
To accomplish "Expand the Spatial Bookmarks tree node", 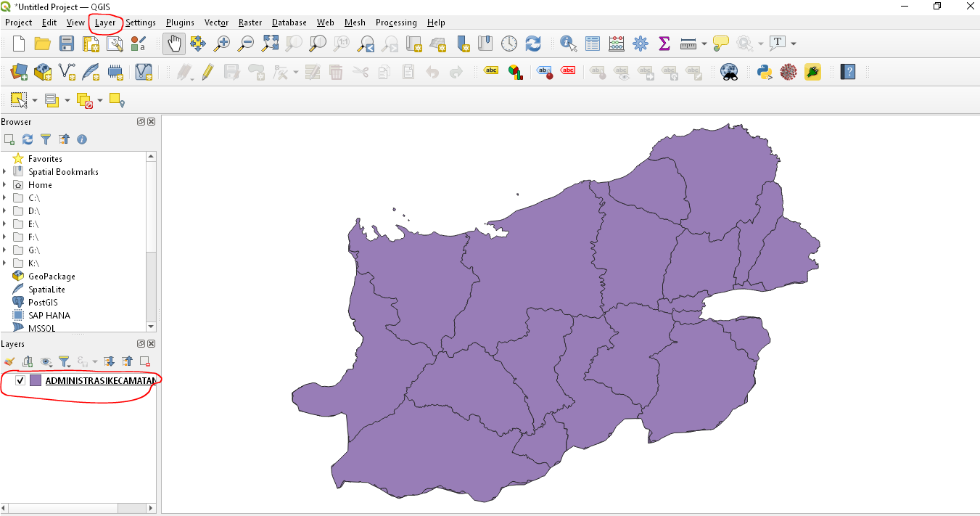I will [x=5, y=172].
